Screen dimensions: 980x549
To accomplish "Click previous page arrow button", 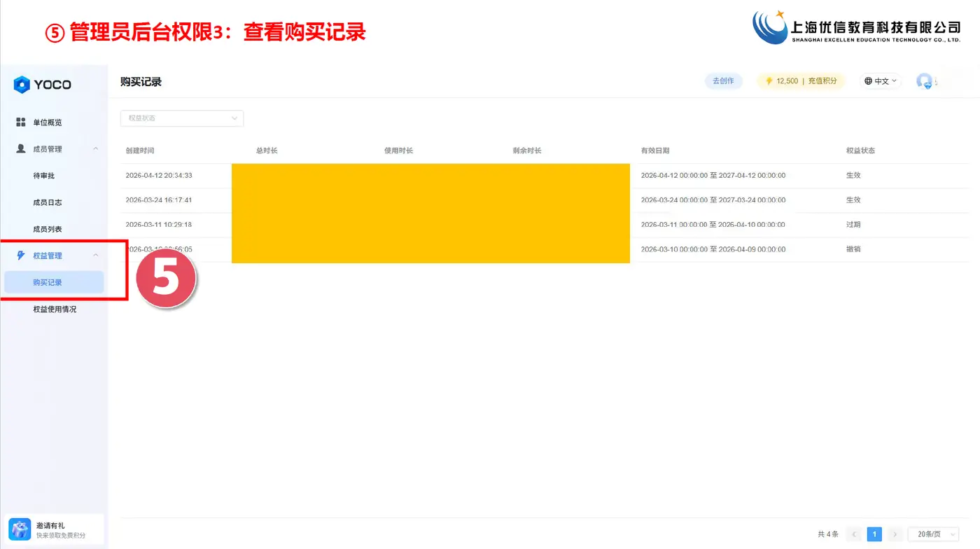I will click(854, 534).
